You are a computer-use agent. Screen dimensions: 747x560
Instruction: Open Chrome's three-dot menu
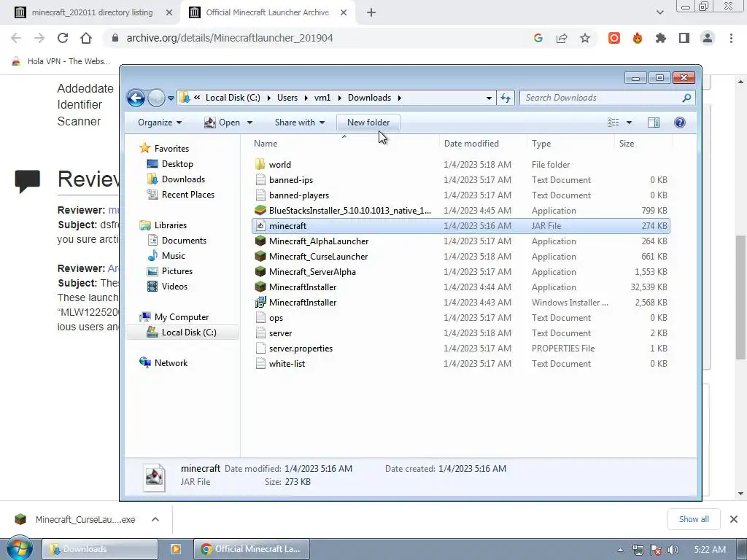coord(731,38)
